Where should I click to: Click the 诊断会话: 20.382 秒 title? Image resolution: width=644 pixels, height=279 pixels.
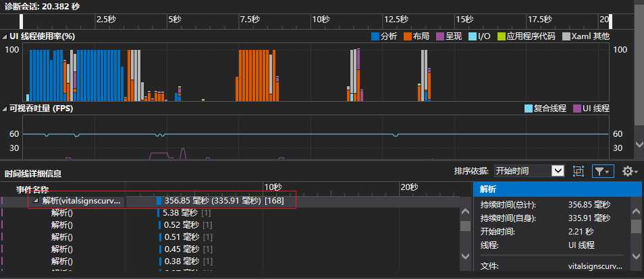42,6
